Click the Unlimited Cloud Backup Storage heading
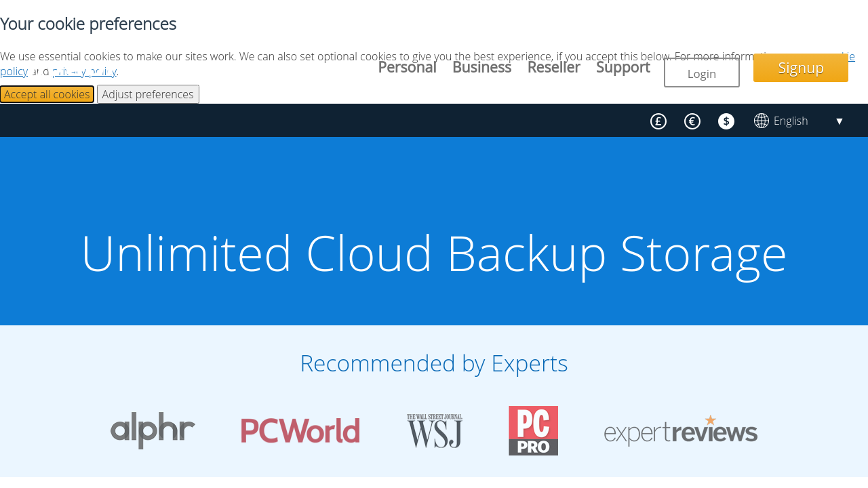The width and height of the screenshot is (868, 488). coord(434,253)
